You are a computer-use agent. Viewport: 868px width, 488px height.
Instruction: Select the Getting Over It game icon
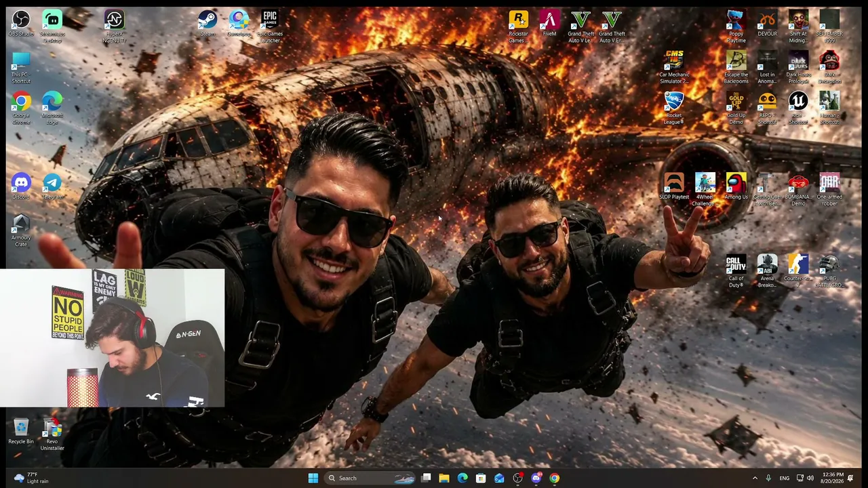click(x=767, y=190)
